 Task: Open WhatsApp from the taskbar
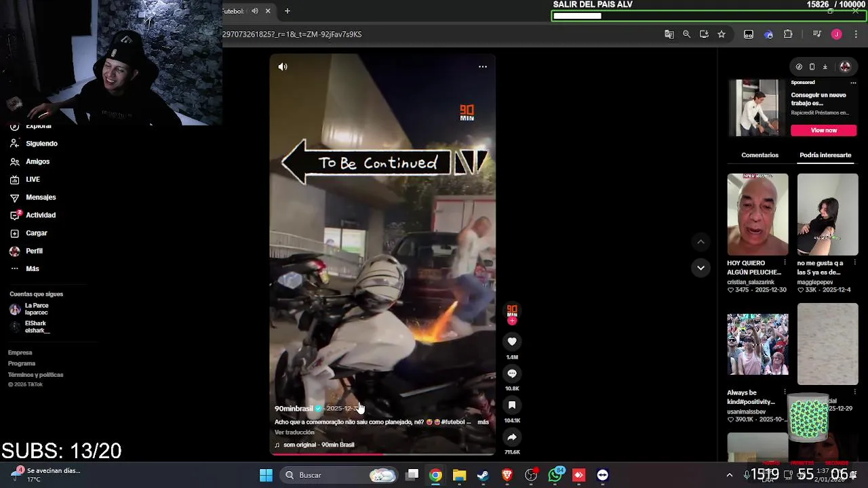555,475
